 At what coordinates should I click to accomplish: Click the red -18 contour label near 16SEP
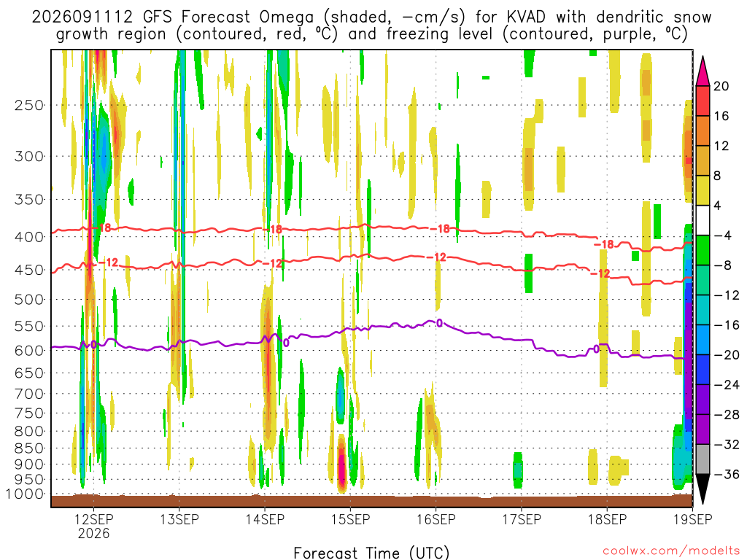pos(440,228)
